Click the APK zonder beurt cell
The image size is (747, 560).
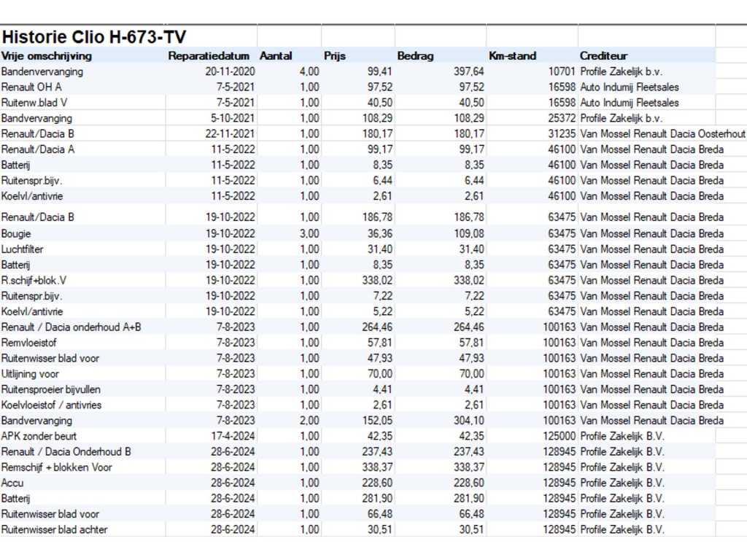tap(39, 436)
